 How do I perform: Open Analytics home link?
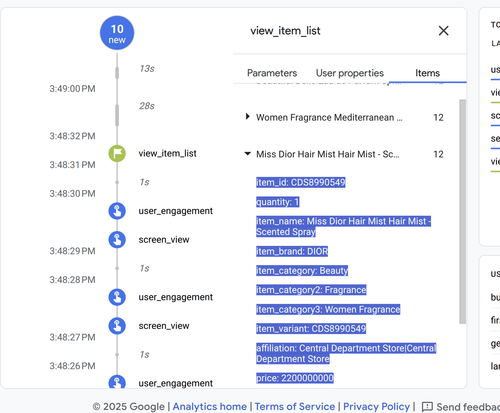(x=210, y=407)
